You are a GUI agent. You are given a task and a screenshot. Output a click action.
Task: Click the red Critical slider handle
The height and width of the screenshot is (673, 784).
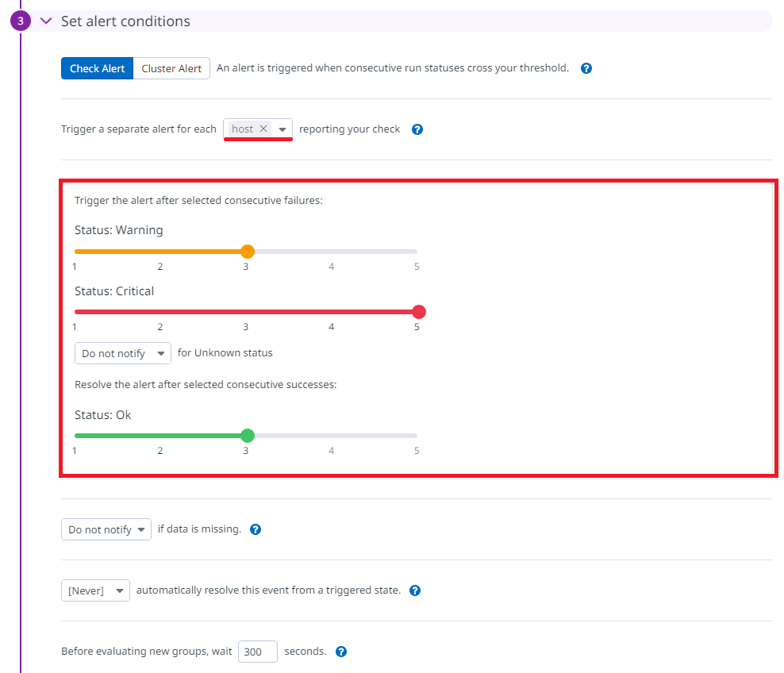[x=419, y=312]
